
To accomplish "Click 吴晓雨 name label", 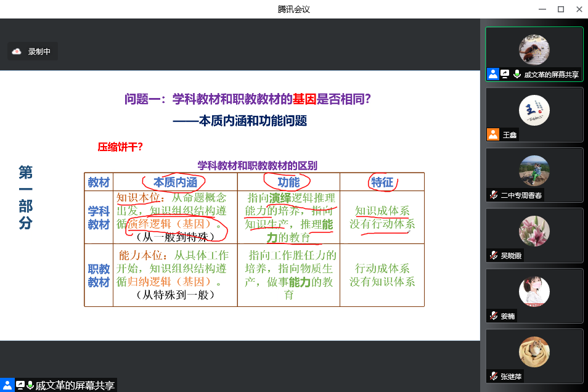I will click(511, 256).
